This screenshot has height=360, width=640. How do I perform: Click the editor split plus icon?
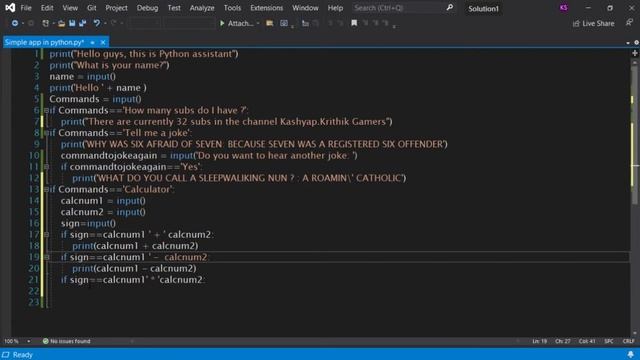[635, 53]
